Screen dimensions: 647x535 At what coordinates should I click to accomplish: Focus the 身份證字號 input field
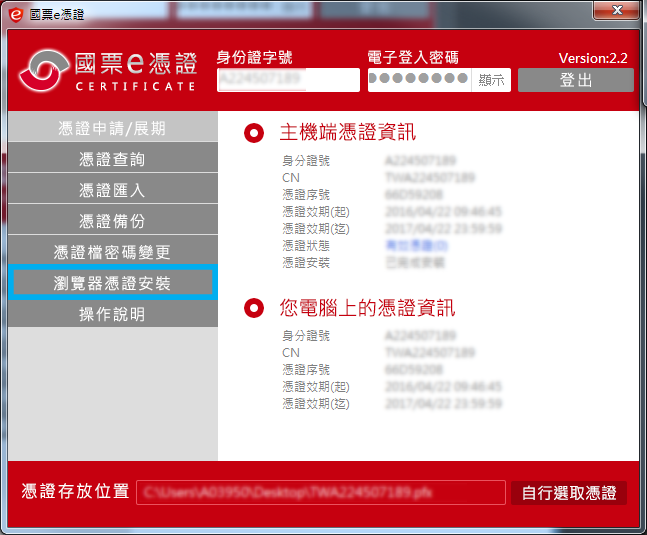tap(288, 80)
